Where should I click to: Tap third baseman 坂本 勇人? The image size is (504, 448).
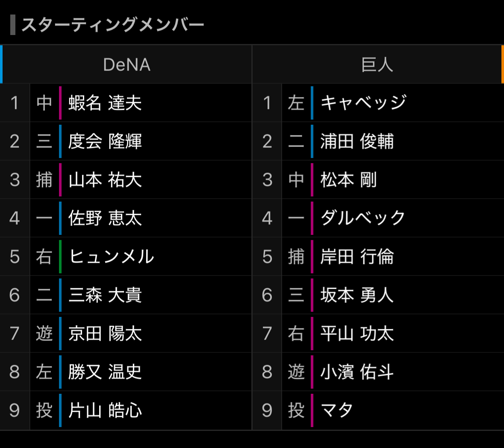click(x=357, y=295)
